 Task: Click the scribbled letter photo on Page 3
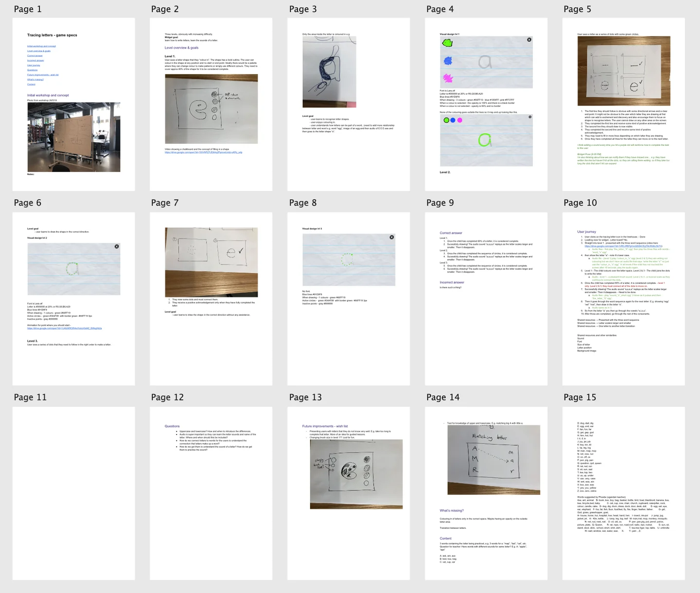click(330, 72)
